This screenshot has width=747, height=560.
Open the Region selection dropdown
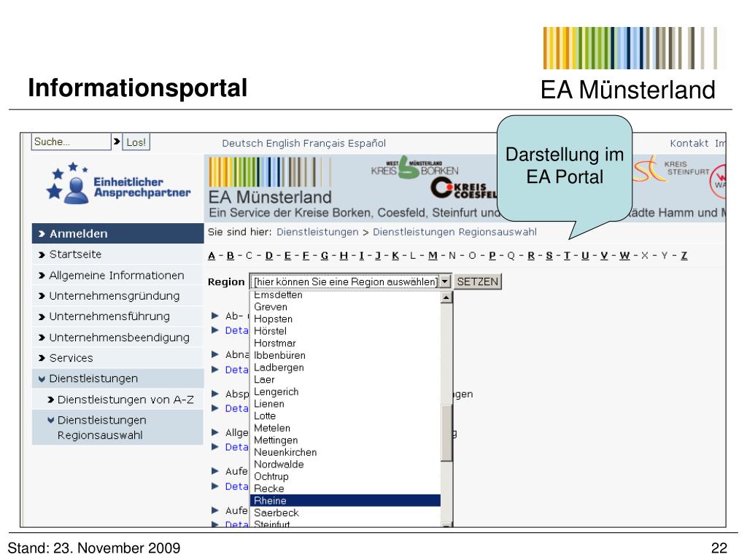(x=349, y=281)
